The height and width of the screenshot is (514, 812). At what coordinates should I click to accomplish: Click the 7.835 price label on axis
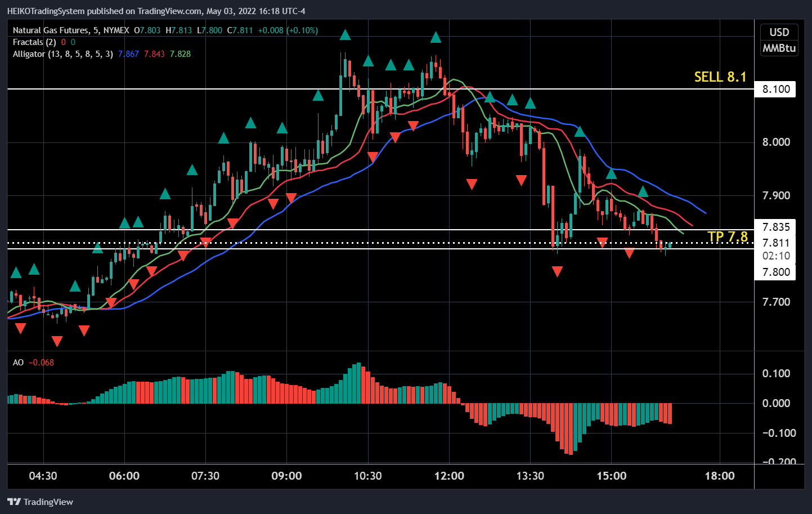(x=776, y=227)
